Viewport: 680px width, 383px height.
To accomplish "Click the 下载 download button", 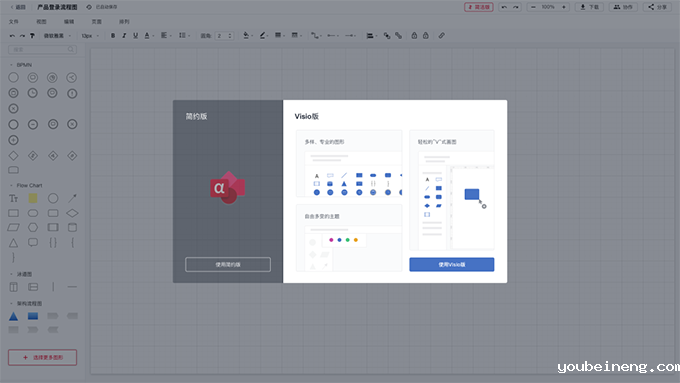I will point(589,7).
